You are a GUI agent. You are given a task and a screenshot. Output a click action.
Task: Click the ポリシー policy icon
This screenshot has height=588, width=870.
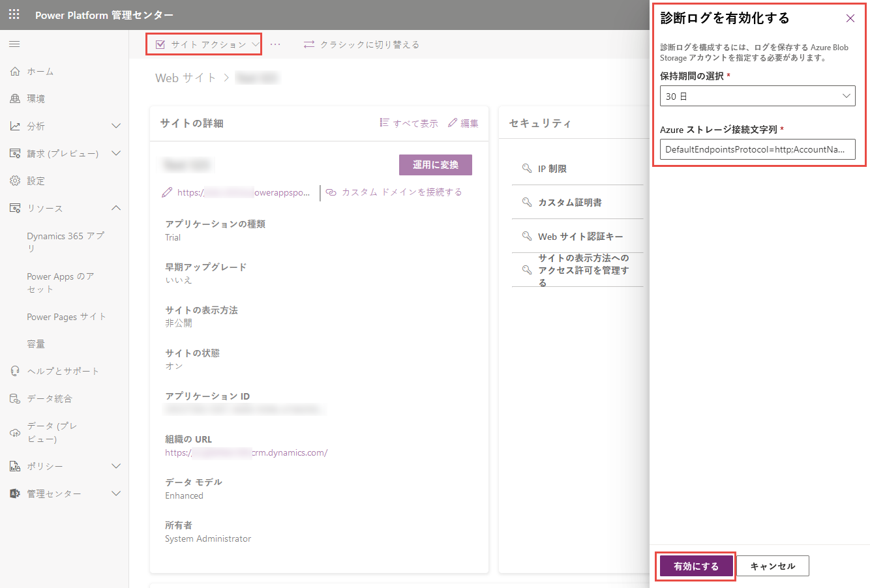coord(15,466)
